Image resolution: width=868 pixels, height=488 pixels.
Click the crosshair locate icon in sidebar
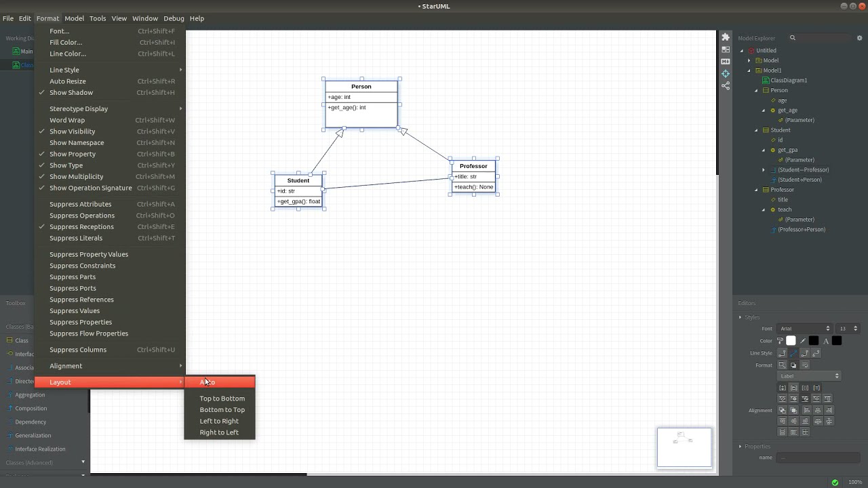click(x=726, y=74)
